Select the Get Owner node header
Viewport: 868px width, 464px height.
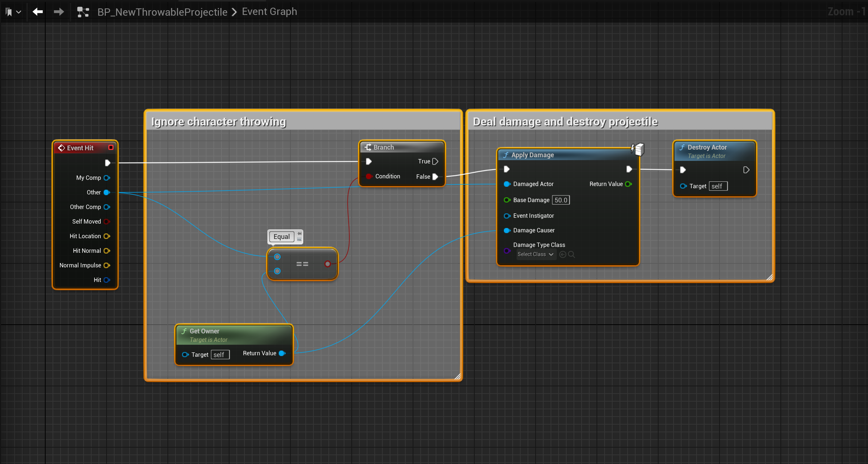(x=204, y=331)
